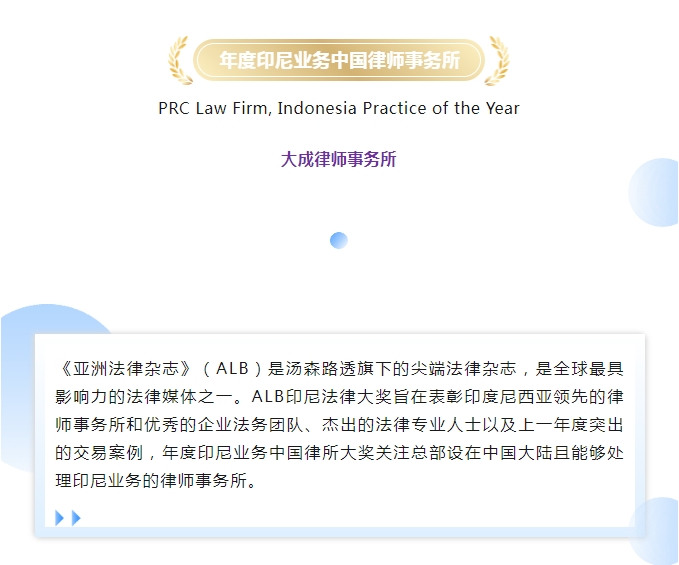
Task: Open the purple 大成律师事务所 link
Action: [x=339, y=159]
